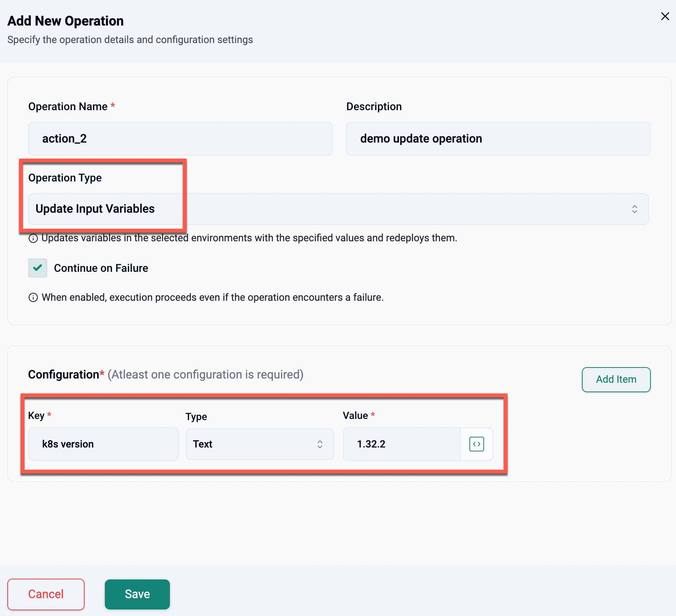The image size is (676, 616).
Task: Click the Operation Type up-down arrows icon
Action: 634,209
